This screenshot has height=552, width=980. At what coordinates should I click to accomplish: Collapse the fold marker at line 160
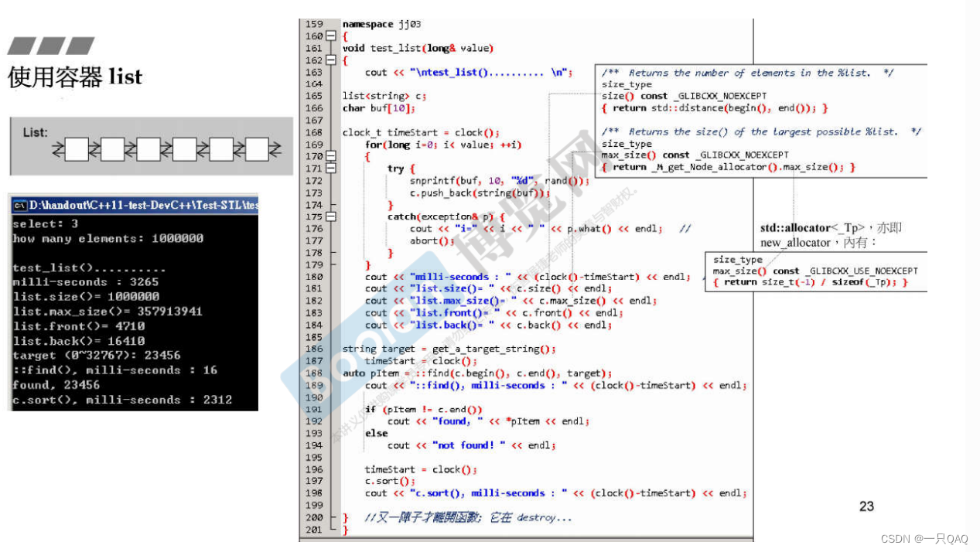click(332, 36)
